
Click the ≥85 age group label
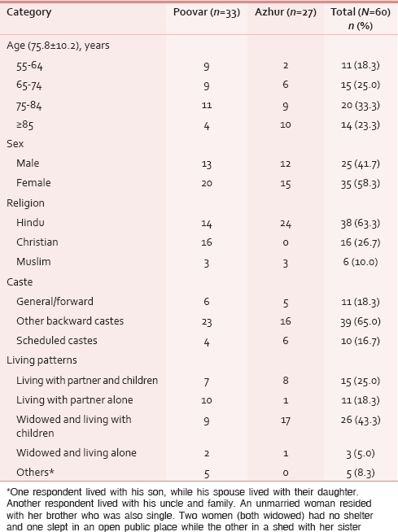[24, 124]
